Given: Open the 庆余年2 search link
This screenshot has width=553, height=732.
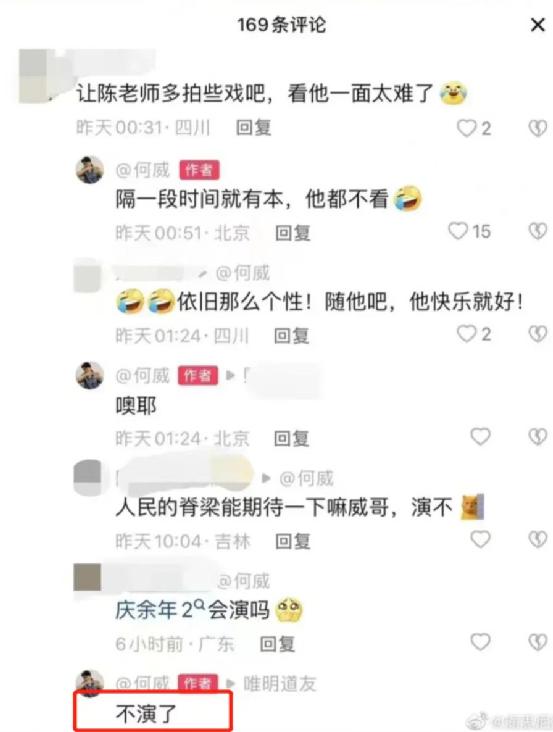Looking at the screenshot, I should (x=160, y=610).
